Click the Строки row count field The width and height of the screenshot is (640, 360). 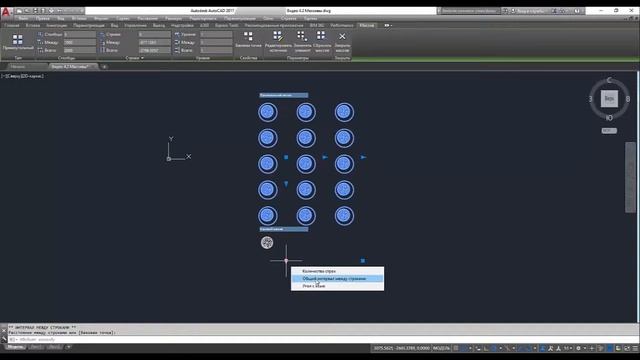click(154, 35)
